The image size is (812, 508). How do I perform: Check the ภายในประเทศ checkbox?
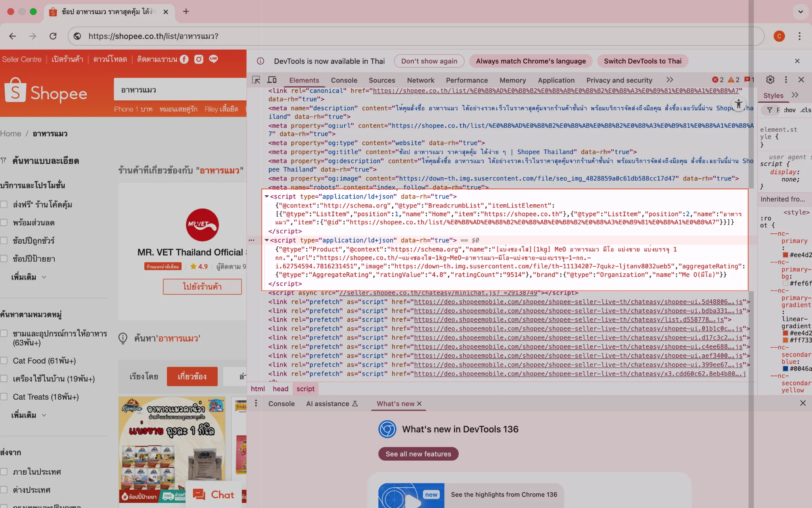click(4, 471)
